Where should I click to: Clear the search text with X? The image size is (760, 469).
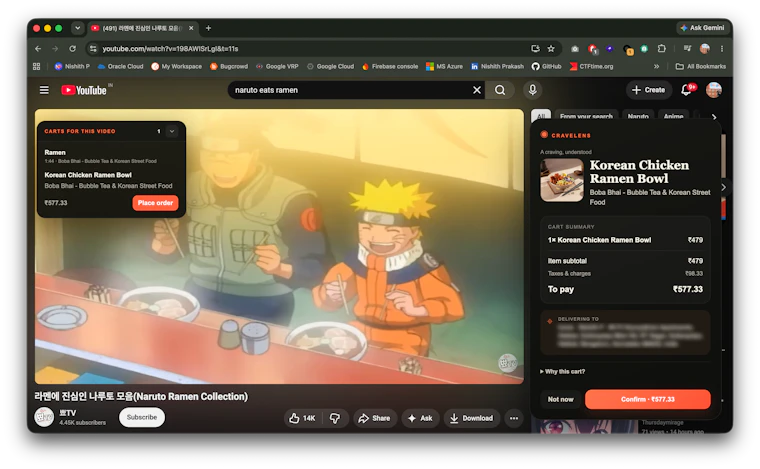pyautogui.click(x=477, y=90)
